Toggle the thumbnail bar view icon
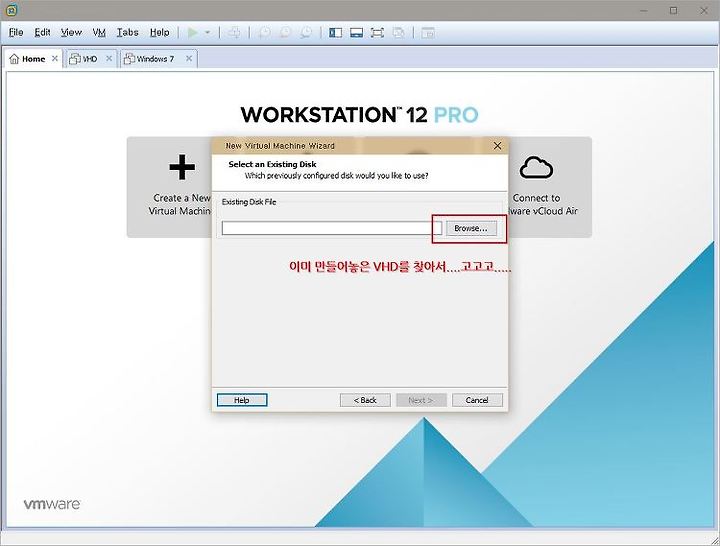This screenshot has width=720, height=546. [x=356, y=33]
